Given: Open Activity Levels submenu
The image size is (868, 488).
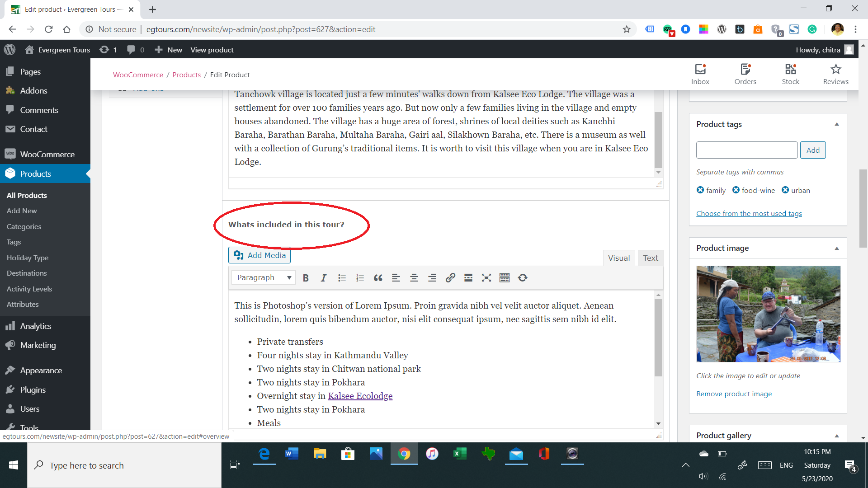Looking at the screenshot, I should pyautogui.click(x=29, y=289).
